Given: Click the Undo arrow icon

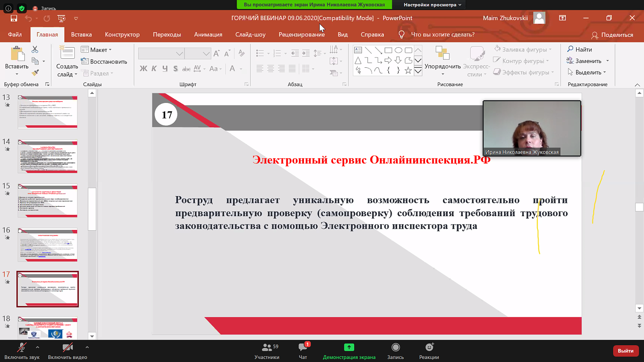Looking at the screenshot, I should coord(28,18).
